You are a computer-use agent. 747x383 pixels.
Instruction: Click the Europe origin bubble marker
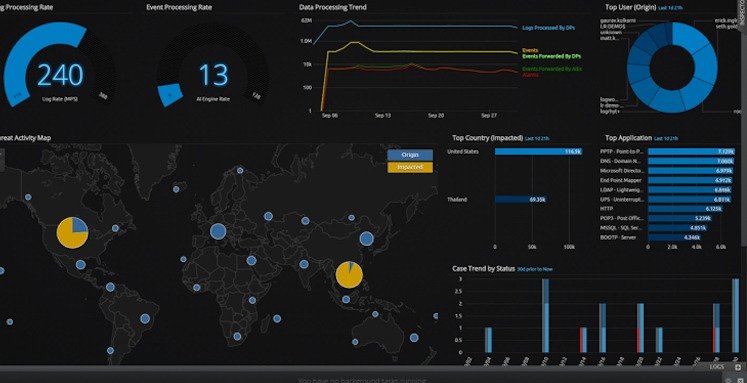point(218,232)
